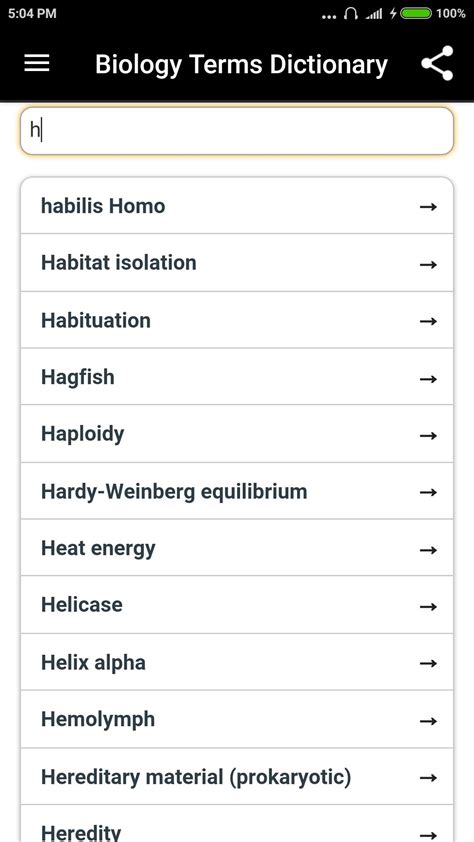The image size is (474, 842).
Task: Tap arrow beside Hagfish
Action: point(428,379)
